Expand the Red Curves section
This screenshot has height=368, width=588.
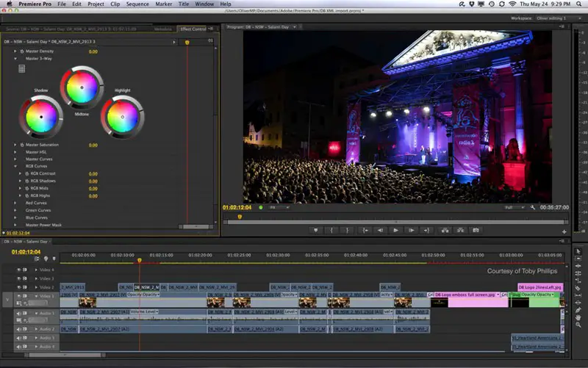[15, 202]
